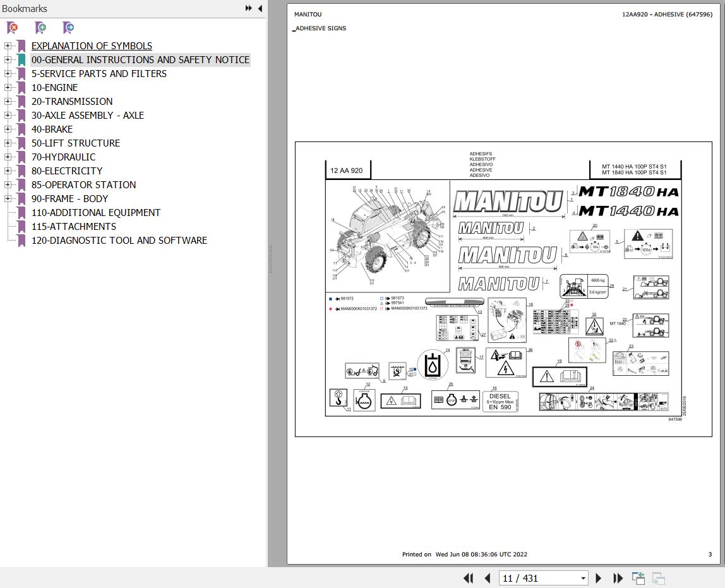Expand the 90-FRAME - BODY node
Image resolution: width=725 pixels, height=588 pixels.
pos(8,198)
